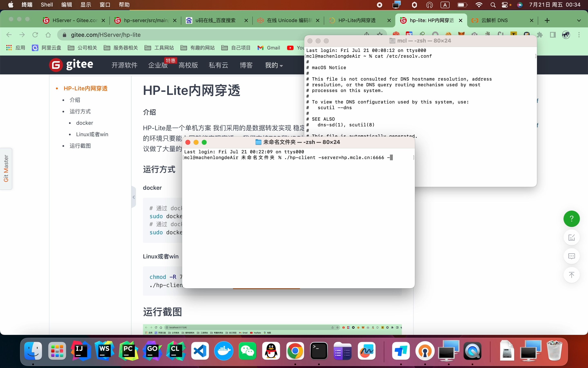Expand the 我的 dropdown in gitee header
The height and width of the screenshot is (368, 588).
(274, 65)
